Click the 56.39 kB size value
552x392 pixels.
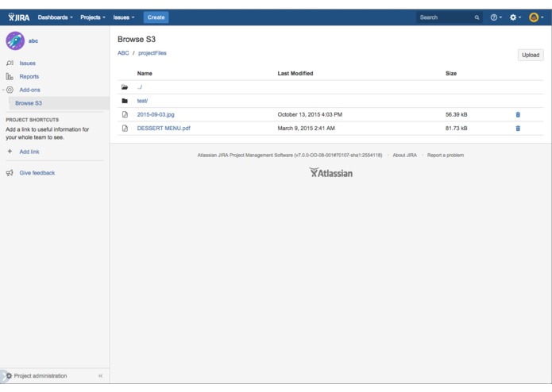click(456, 114)
